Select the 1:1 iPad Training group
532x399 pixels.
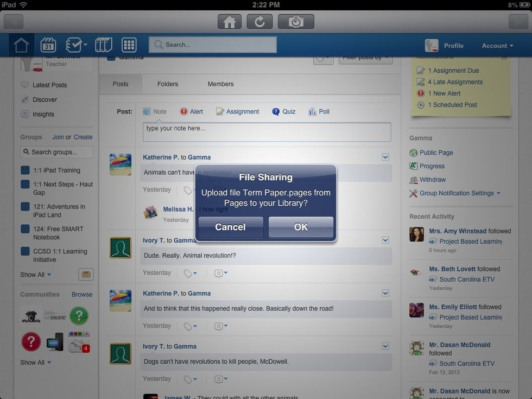[x=56, y=170]
